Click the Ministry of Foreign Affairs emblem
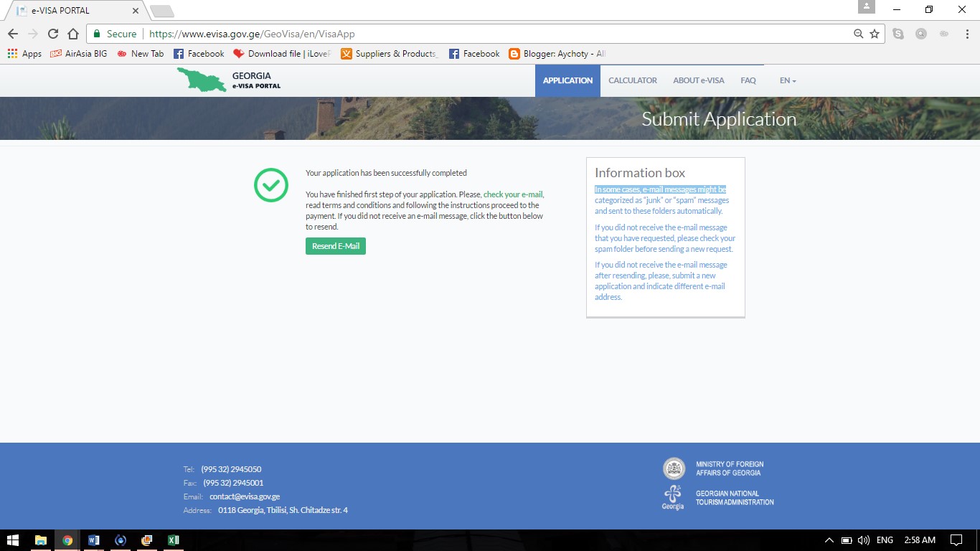The width and height of the screenshot is (980, 551). tap(674, 468)
